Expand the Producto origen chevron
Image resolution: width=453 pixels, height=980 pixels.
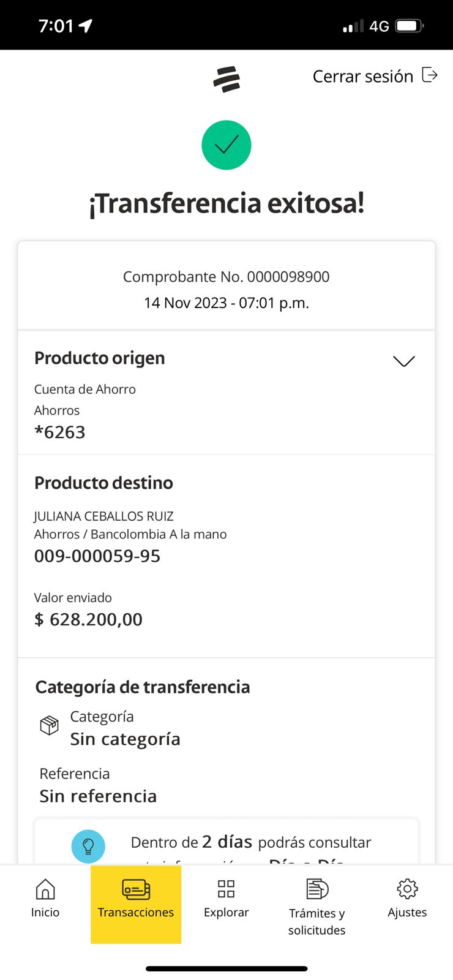click(x=404, y=361)
